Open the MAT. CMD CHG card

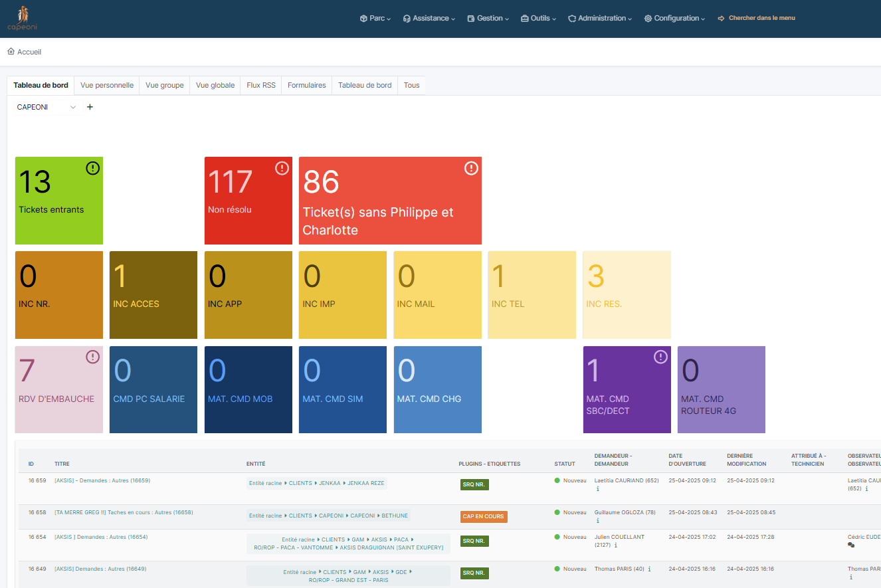coord(438,390)
